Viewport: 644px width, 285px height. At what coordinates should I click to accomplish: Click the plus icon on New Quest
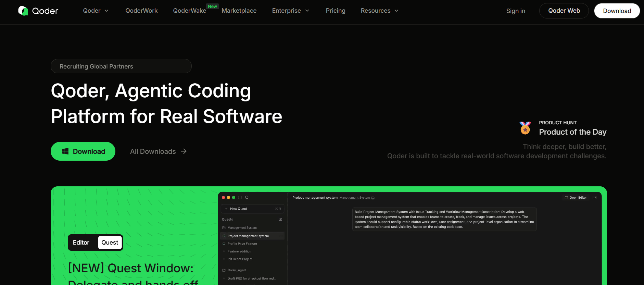(226, 209)
